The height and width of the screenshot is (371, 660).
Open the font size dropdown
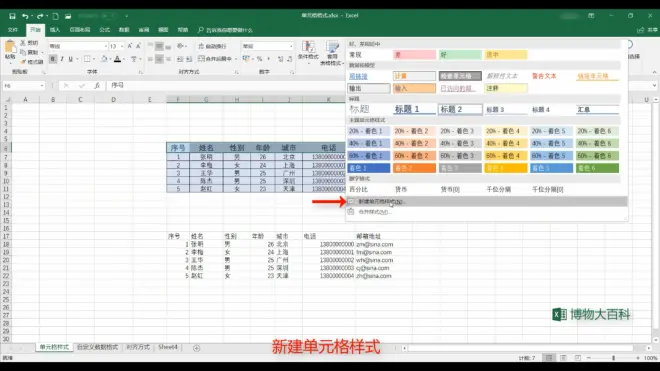[122, 46]
